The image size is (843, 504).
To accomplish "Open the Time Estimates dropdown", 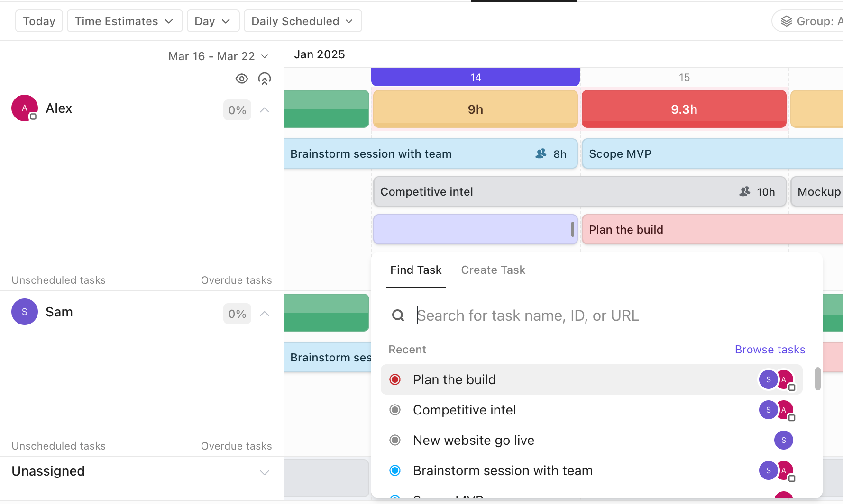I will (x=124, y=21).
